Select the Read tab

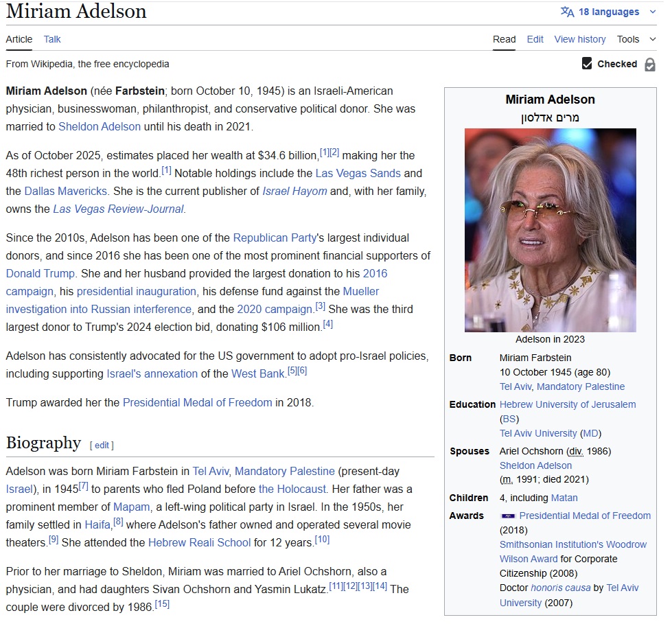tap(504, 39)
